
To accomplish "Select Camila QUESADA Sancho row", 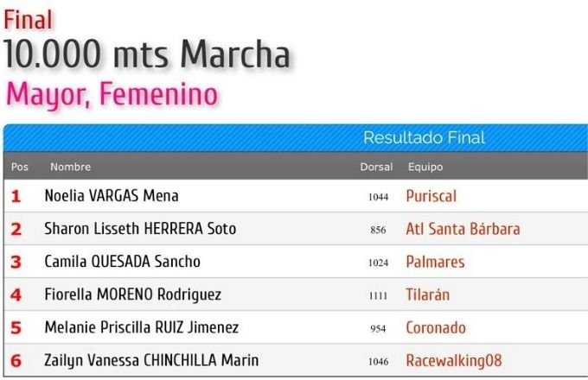I will [296, 262].
